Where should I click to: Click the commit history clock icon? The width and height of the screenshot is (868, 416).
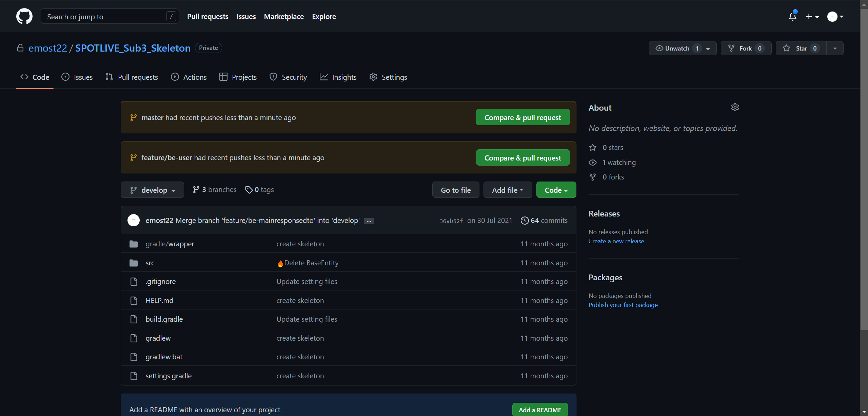[x=524, y=221]
